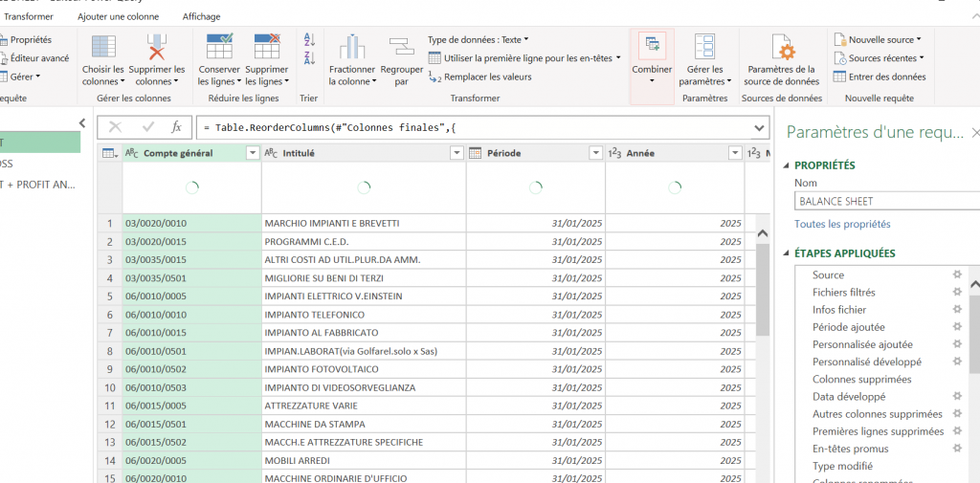Open gear settings for Fichiers filtrés step
This screenshot has height=483, width=980.
pyautogui.click(x=956, y=292)
